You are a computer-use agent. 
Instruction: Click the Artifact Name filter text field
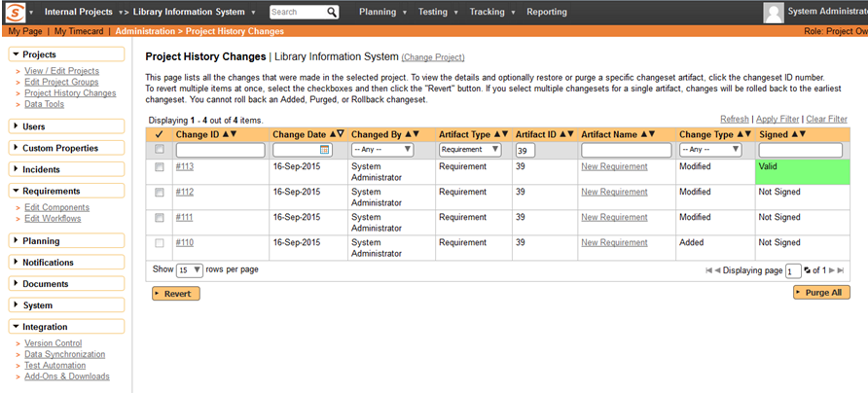[x=627, y=150]
